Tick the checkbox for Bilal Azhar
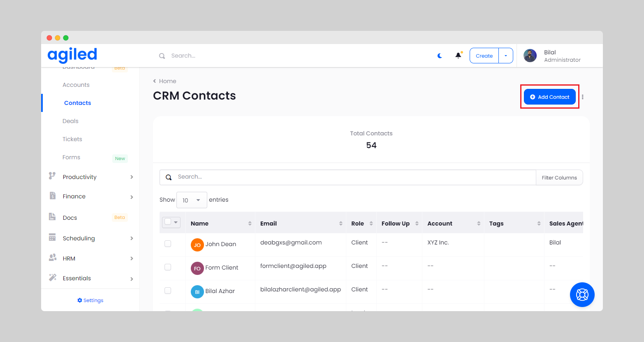 168,291
